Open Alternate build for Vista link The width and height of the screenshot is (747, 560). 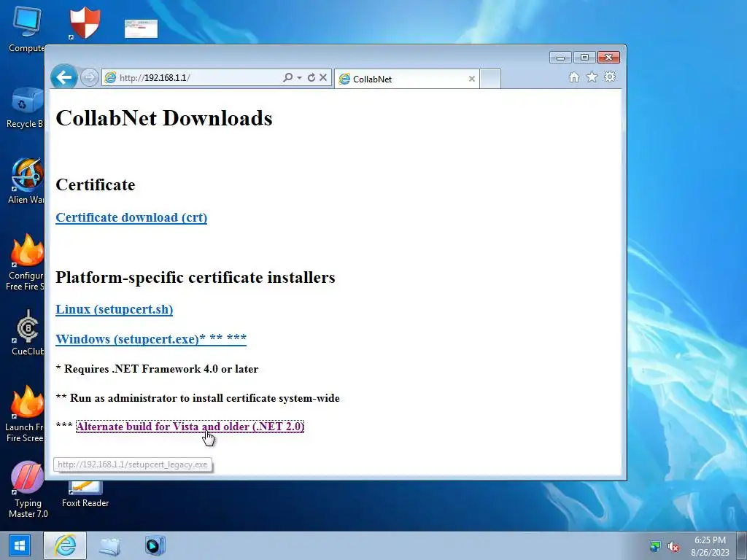tap(190, 426)
